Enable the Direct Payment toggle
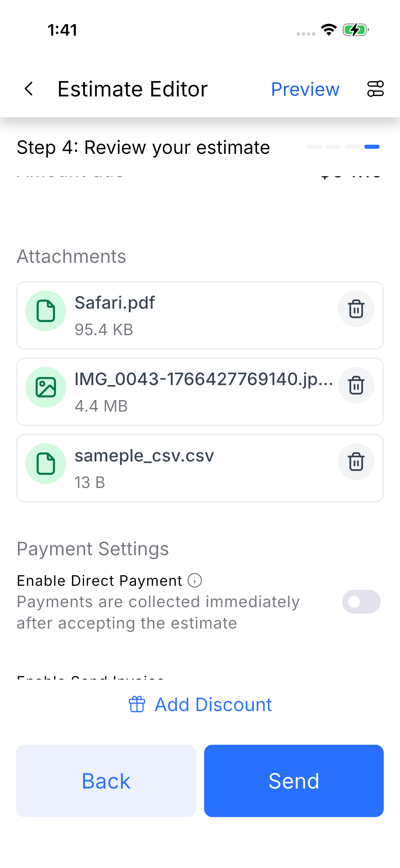Screen dimensions: 400x868 point(361,602)
